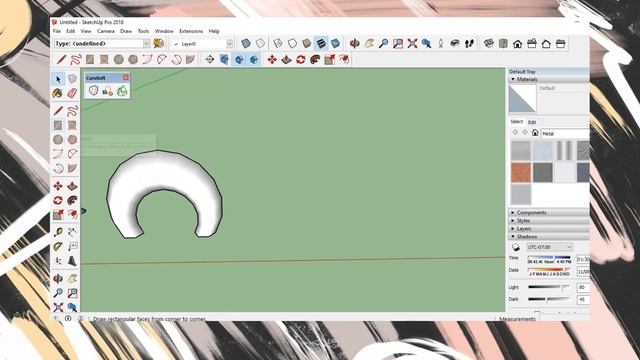Image resolution: width=640 pixels, height=360 pixels.
Task: Select the Position Camera tool
Action: pos(441,43)
